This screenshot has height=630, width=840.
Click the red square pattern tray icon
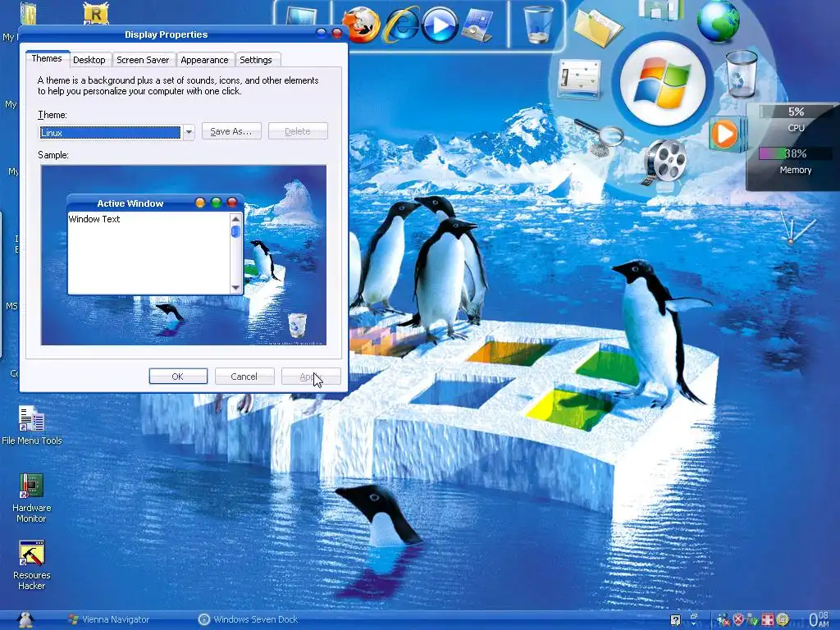(768, 620)
